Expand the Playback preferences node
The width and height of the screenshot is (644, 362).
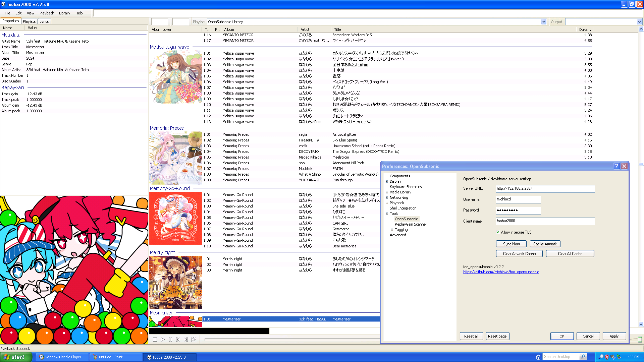(387, 203)
